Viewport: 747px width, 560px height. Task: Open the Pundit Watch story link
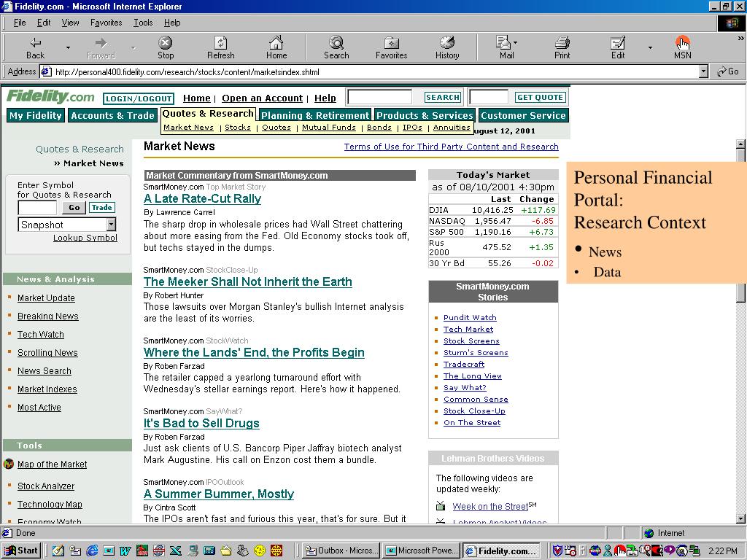pyautogui.click(x=470, y=318)
